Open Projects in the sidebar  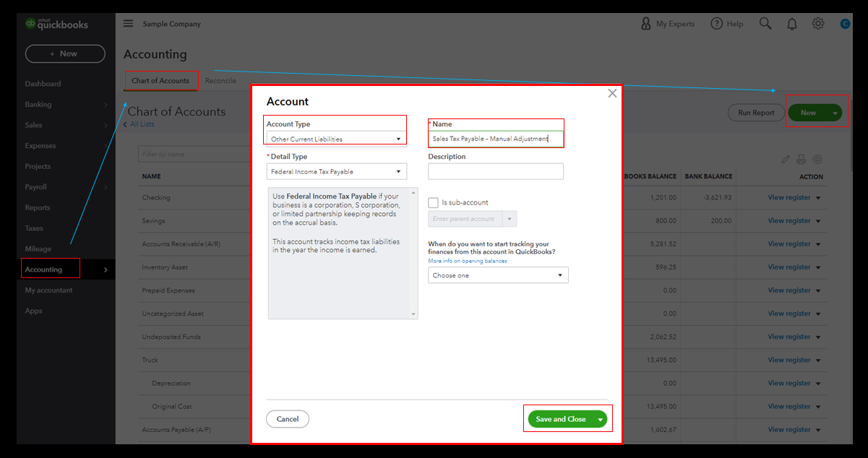(x=38, y=166)
